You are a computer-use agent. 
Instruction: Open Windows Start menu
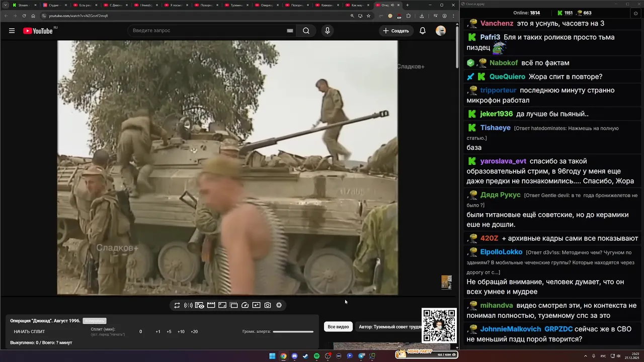point(272,356)
